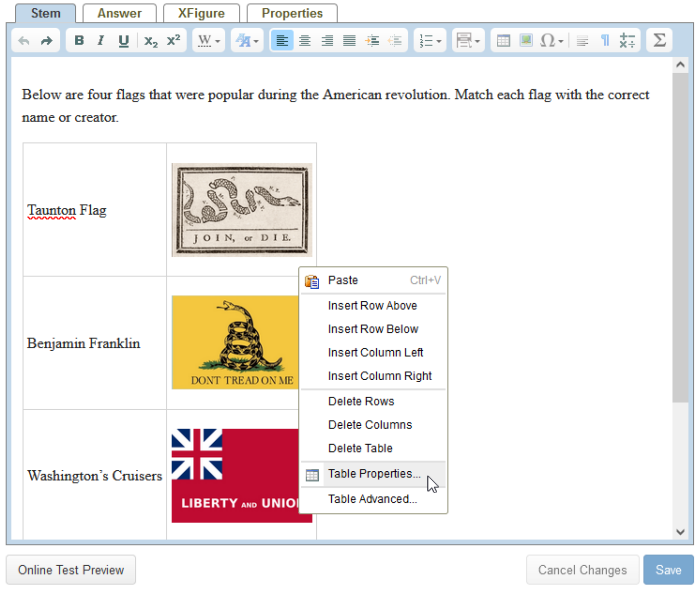Open the font formatting dropdown
This screenshot has width=700, height=590.
click(247, 41)
